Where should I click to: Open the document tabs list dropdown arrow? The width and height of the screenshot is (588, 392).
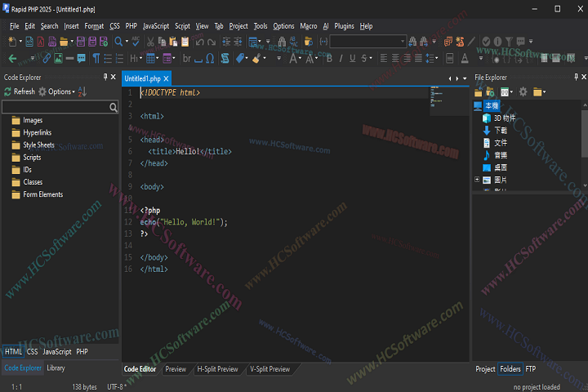point(465,78)
